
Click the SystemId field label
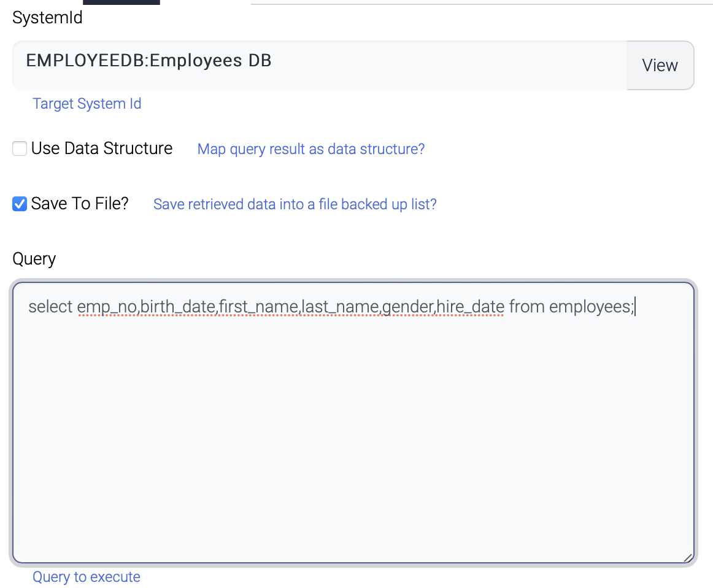[47, 18]
